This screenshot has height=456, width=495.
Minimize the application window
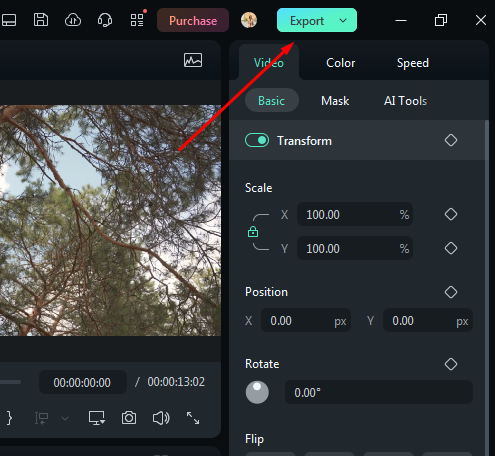(401, 20)
